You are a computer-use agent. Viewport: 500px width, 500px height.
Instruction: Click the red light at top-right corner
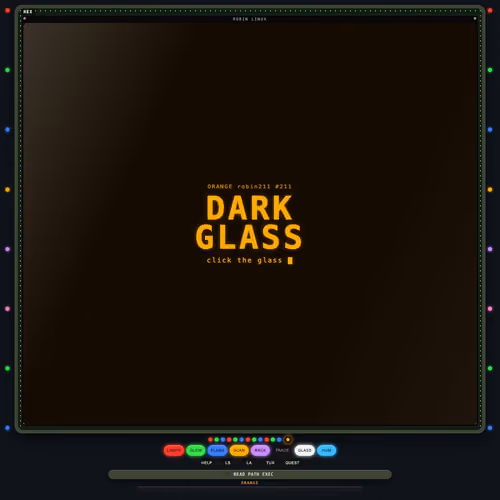tap(490, 10)
